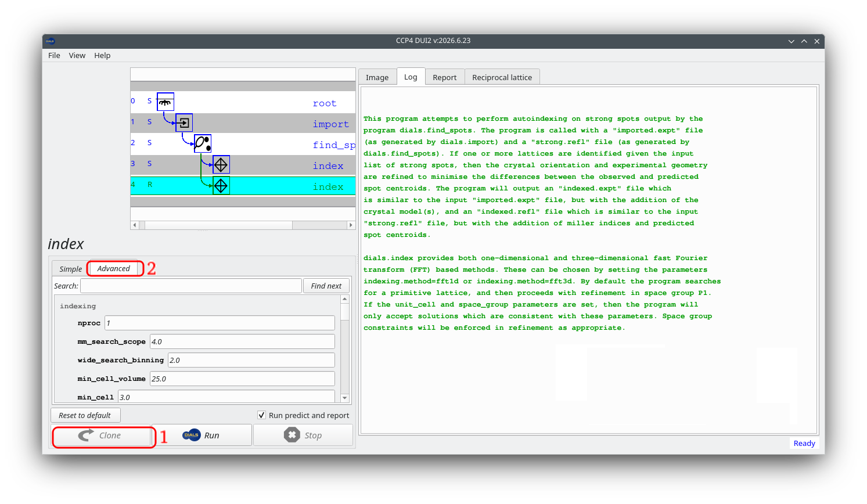Click the DIALS app icon in the title bar

pyautogui.click(x=51, y=41)
